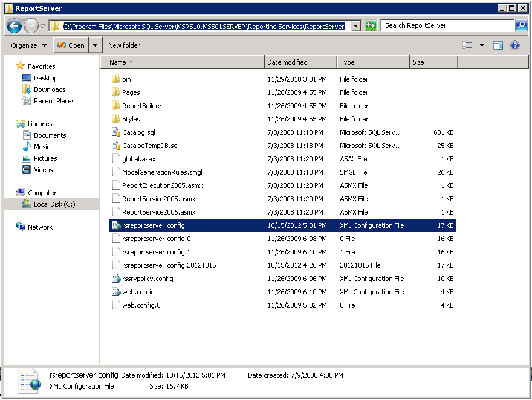Viewport: 532px width, 400px height.
Task: Click the Pages folder icon
Action: tap(115, 92)
